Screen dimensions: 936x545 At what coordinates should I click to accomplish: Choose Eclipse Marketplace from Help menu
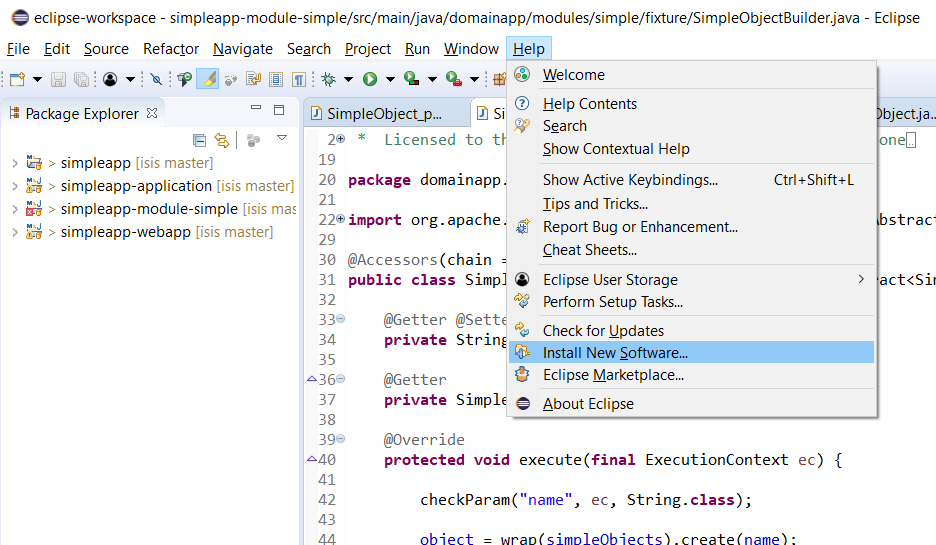(613, 375)
